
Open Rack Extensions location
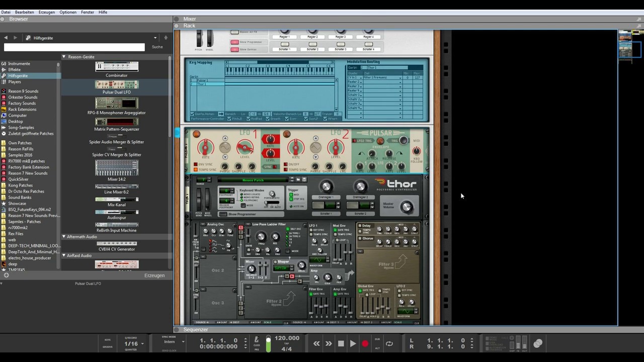(x=22, y=109)
